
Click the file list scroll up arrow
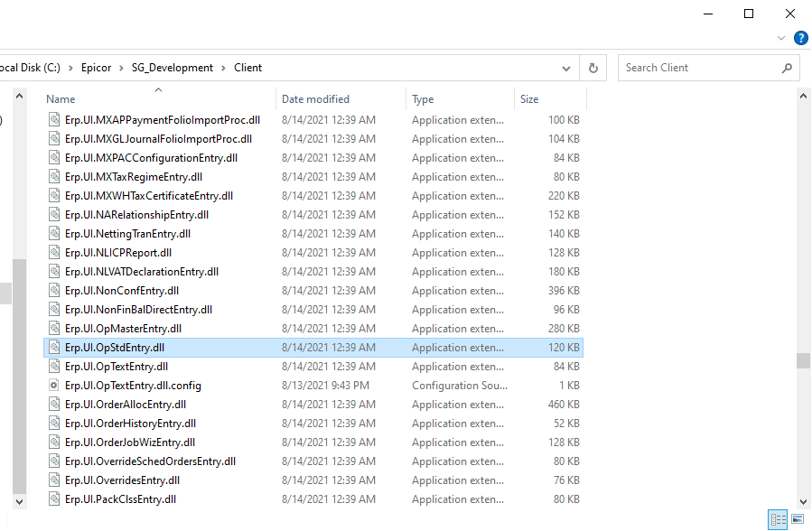[803, 97]
